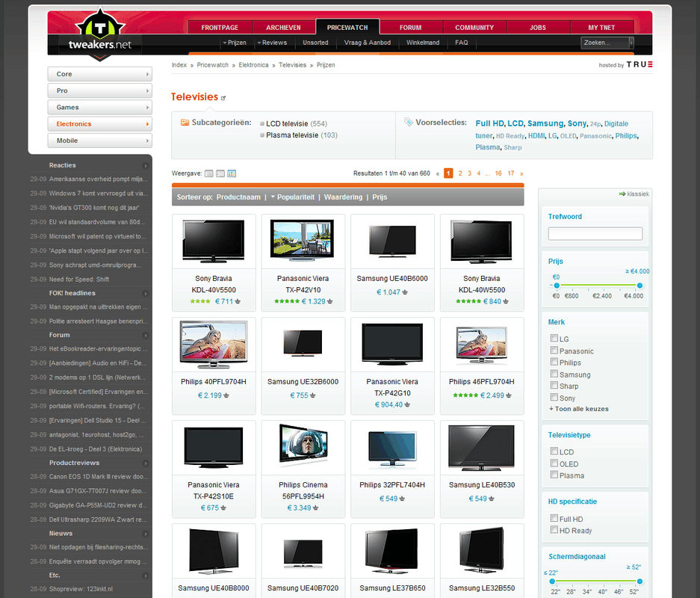Open the Productreviews section arrow icon
Image resolution: width=700 pixels, height=598 pixels.
[x=146, y=463]
